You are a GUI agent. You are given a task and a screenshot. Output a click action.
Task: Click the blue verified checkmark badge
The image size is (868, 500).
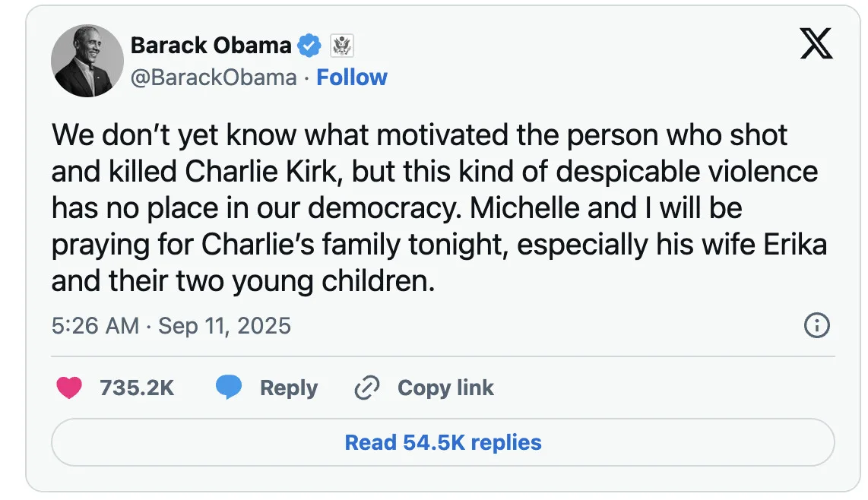click(309, 46)
